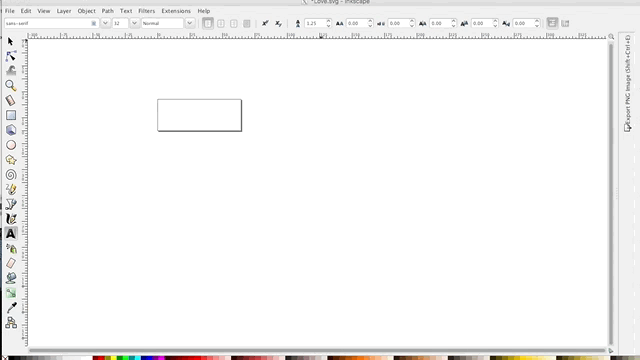
Task: Select the Zoom magnifier tool
Action: click(11, 85)
